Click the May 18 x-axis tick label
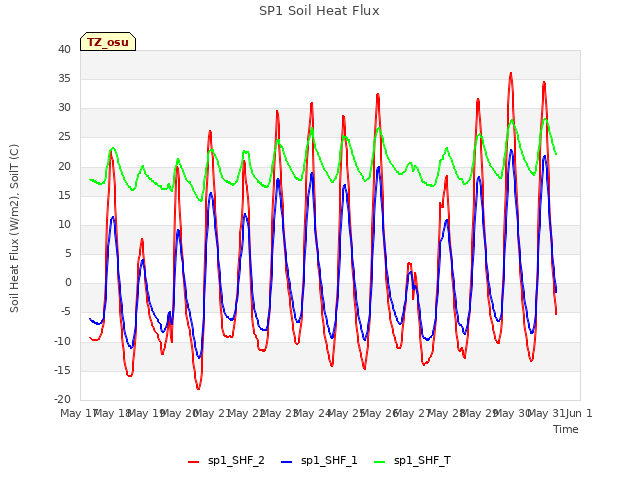 tap(112, 413)
